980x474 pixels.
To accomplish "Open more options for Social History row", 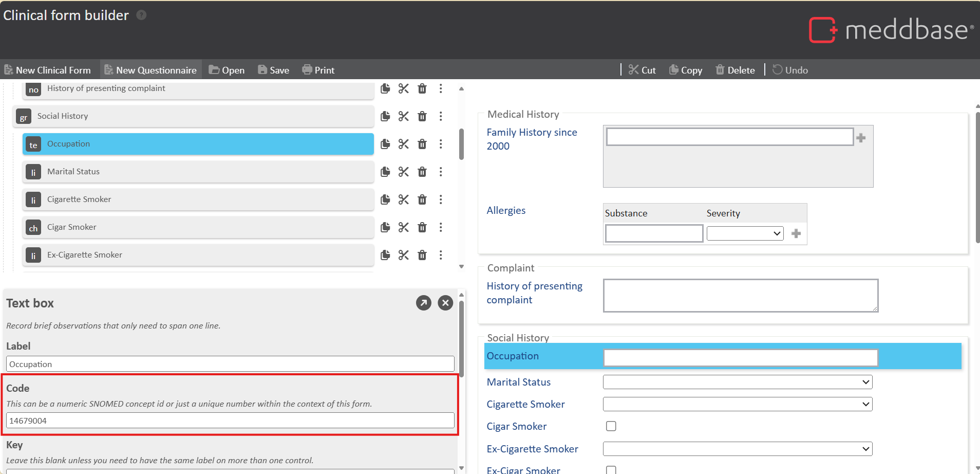I will 441,117.
